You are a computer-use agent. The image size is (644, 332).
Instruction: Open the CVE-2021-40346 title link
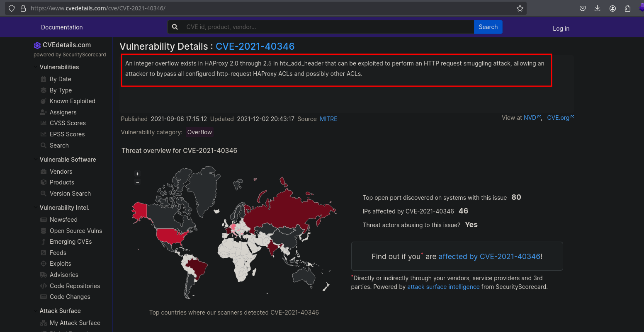click(x=255, y=46)
